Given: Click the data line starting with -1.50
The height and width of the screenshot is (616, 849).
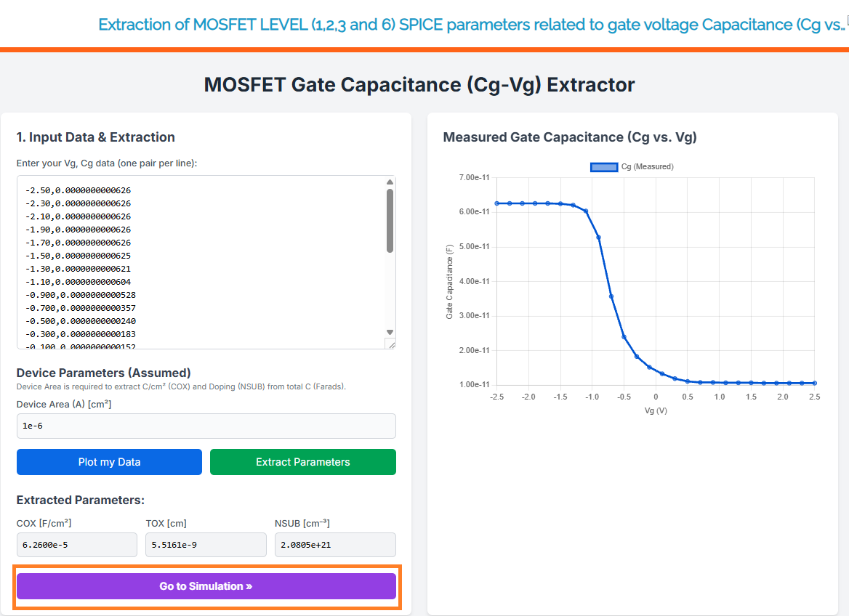Looking at the screenshot, I should (x=79, y=256).
